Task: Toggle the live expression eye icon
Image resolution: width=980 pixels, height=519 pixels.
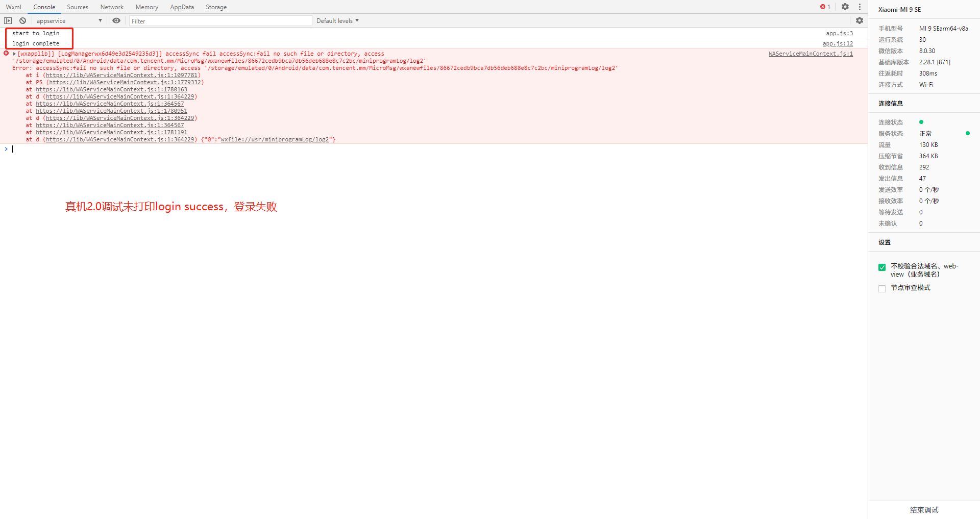Action: (x=116, y=21)
